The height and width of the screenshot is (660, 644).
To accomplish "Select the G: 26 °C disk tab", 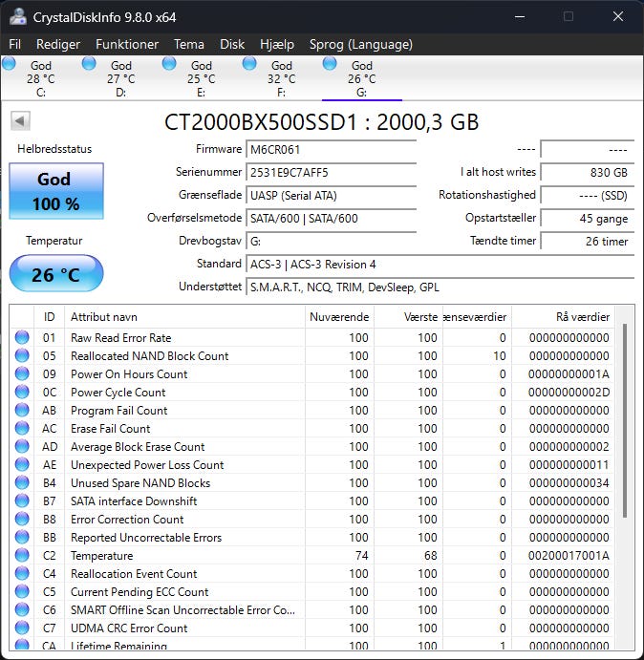I will (362, 78).
